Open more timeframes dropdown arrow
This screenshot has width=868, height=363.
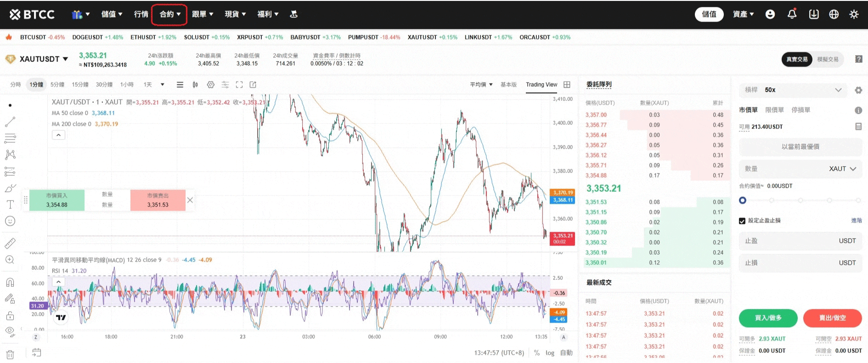pos(162,84)
